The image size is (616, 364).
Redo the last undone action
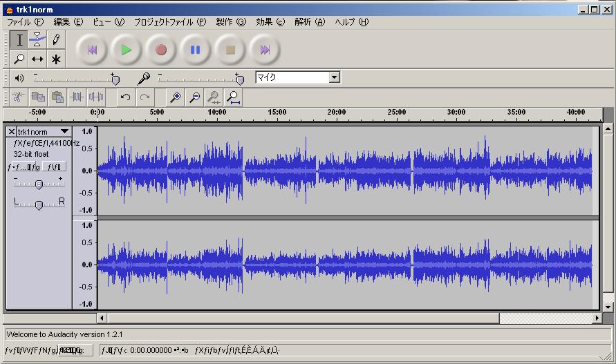coord(145,97)
